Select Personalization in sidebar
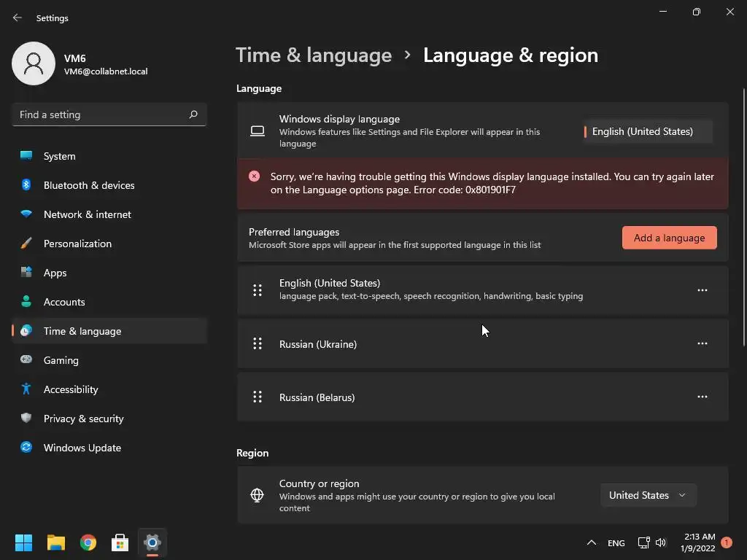This screenshot has width=747, height=560. 109,244
